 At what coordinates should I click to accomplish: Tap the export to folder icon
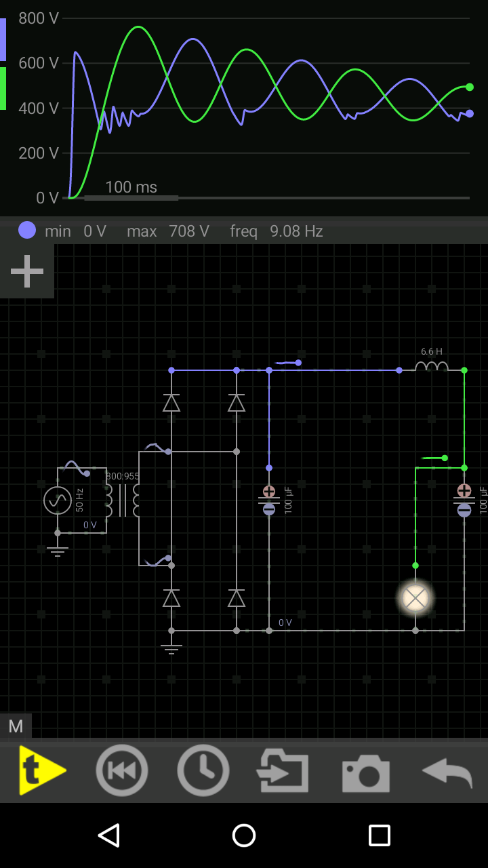pyautogui.click(x=283, y=771)
